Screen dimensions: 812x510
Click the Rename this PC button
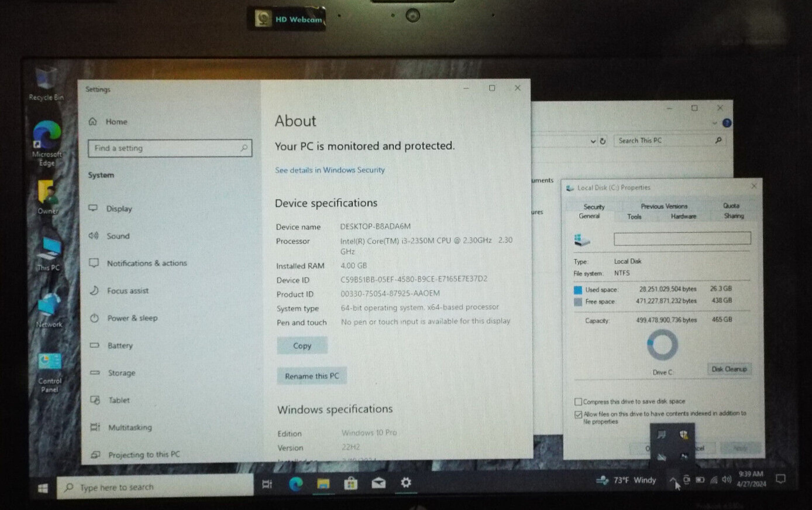click(312, 376)
